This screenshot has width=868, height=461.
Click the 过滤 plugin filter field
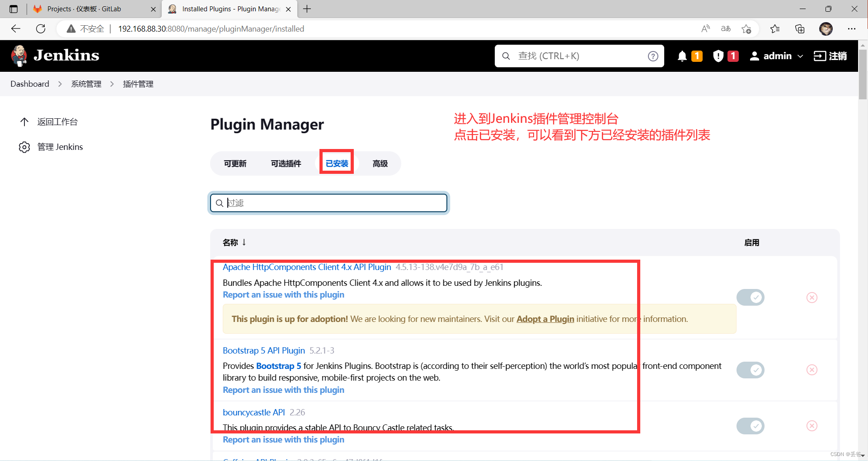[x=329, y=203]
